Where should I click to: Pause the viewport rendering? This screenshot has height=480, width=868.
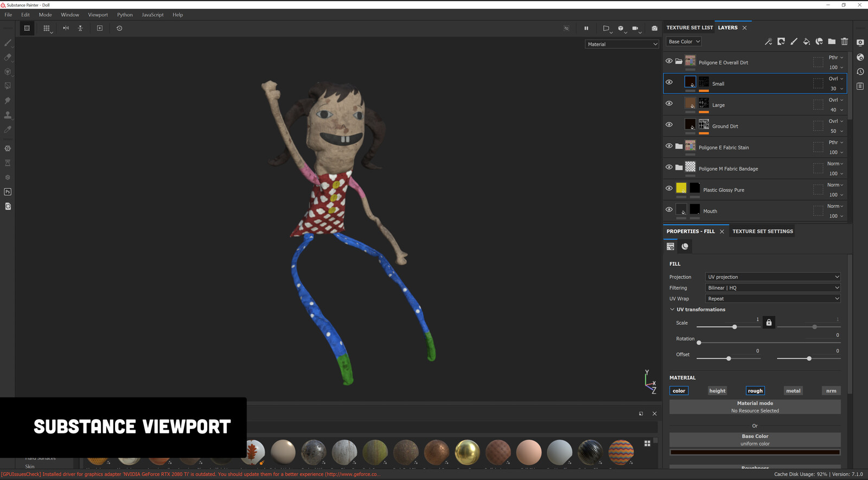(586, 28)
